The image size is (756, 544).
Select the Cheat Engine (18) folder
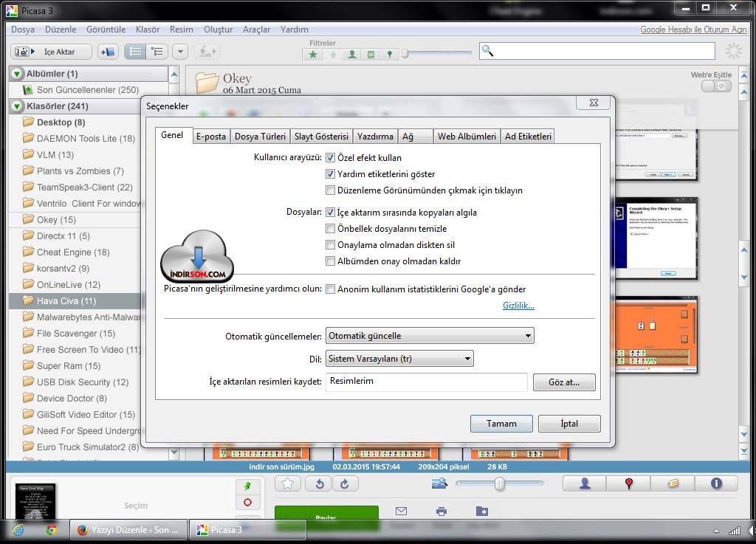[x=73, y=252]
